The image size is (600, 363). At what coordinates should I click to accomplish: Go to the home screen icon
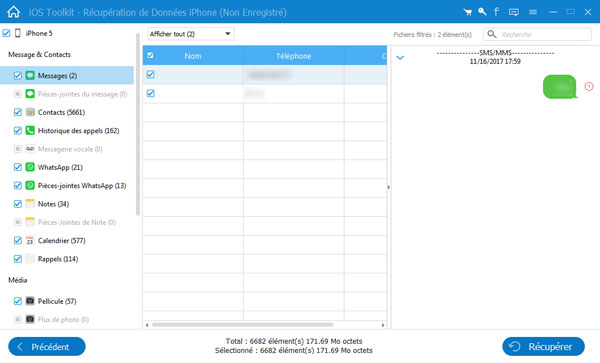point(13,12)
